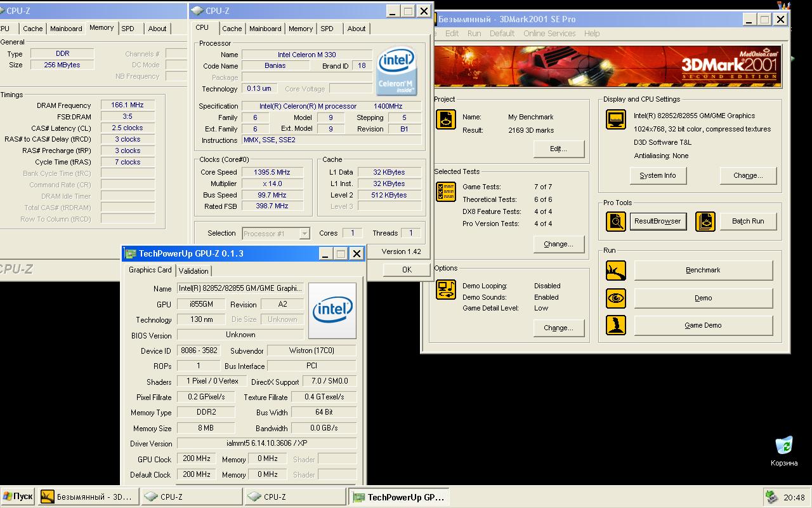Open the SPD tab in front CPU-Z window
The image size is (812, 508).
click(327, 29)
